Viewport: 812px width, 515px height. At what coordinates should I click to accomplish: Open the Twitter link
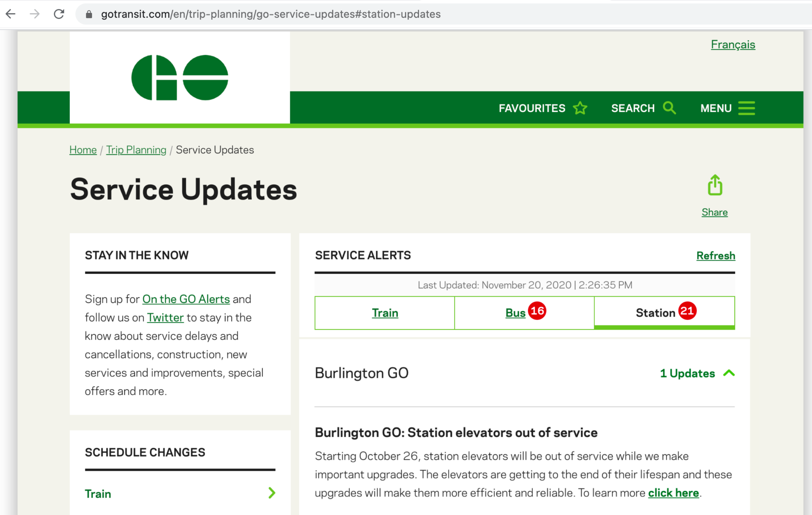coord(165,318)
